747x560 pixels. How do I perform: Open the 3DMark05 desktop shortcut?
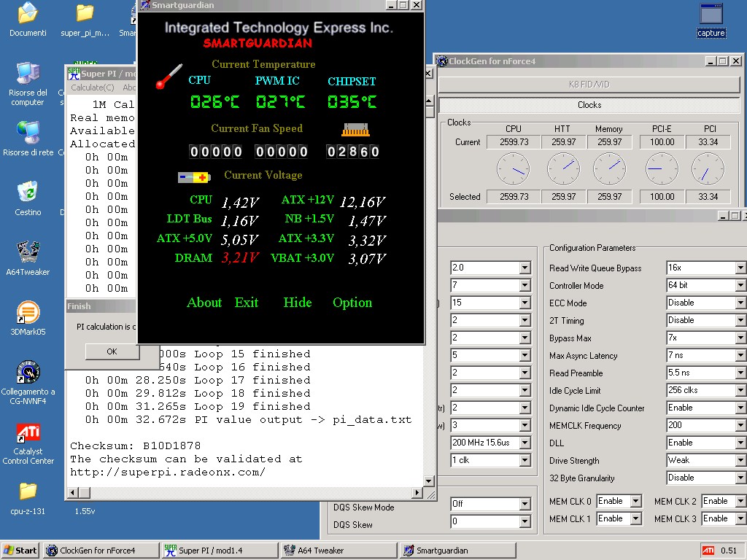[28, 313]
